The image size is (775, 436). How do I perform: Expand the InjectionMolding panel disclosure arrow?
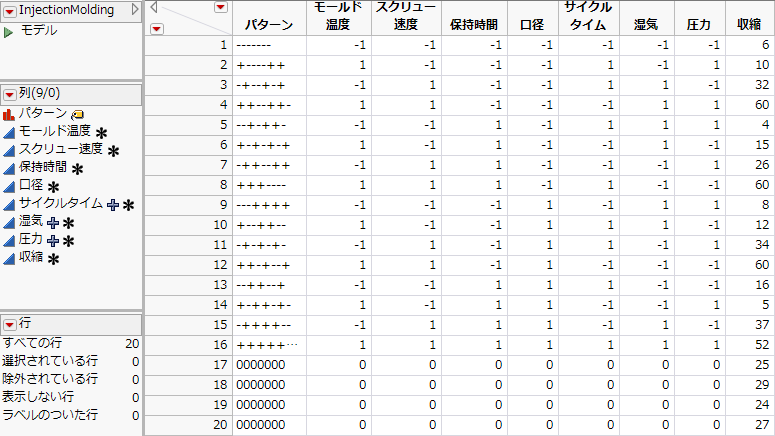[x=134, y=9]
